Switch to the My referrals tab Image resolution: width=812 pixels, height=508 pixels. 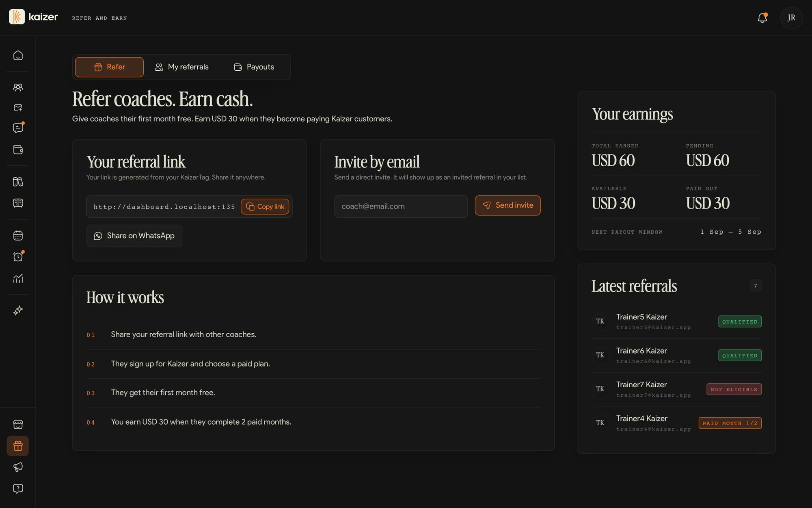click(181, 67)
